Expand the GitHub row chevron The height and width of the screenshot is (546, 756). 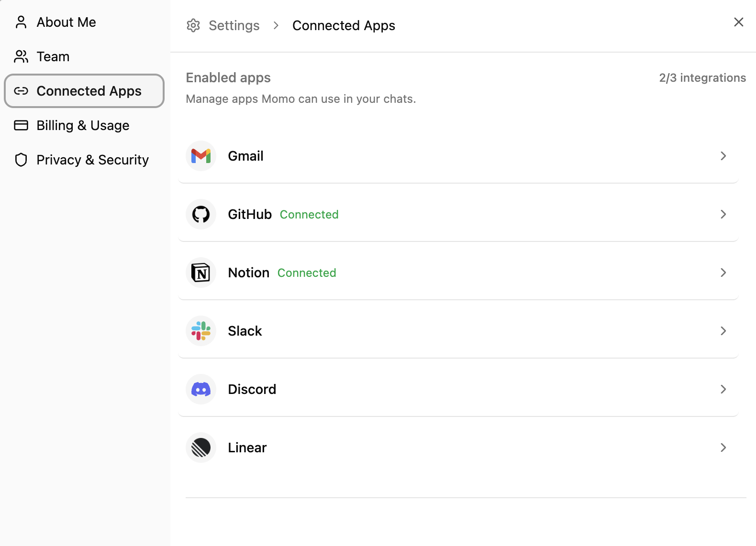(x=723, y=214)
